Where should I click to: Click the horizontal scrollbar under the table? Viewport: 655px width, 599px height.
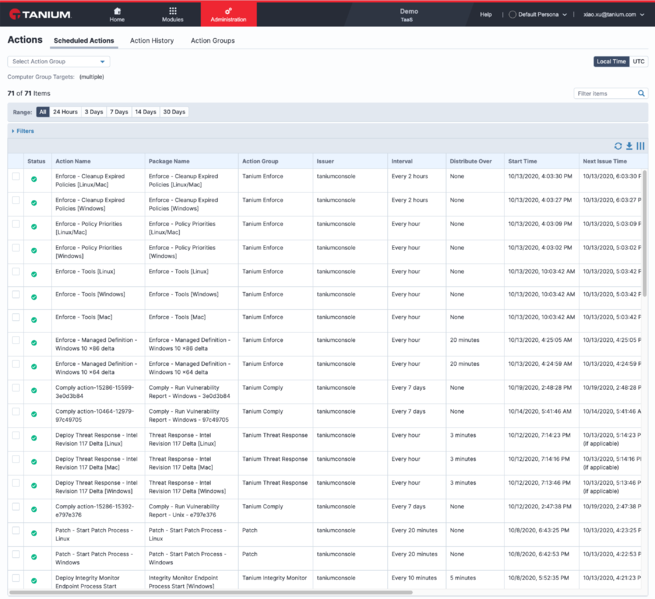(x=211, y=592)
